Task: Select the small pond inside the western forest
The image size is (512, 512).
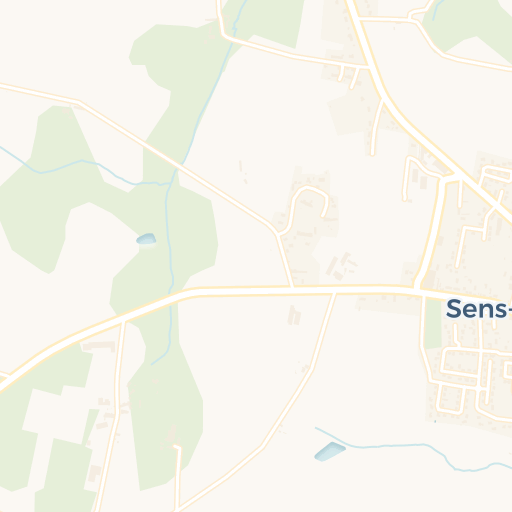Action: (146, 239)
